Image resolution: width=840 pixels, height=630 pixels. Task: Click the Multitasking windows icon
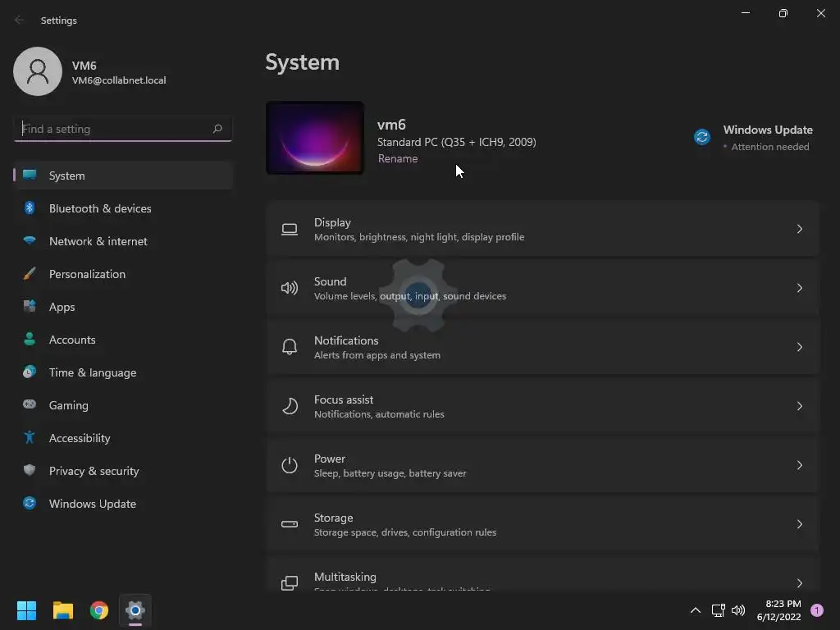pyautogui.click(x=290, y=583)
